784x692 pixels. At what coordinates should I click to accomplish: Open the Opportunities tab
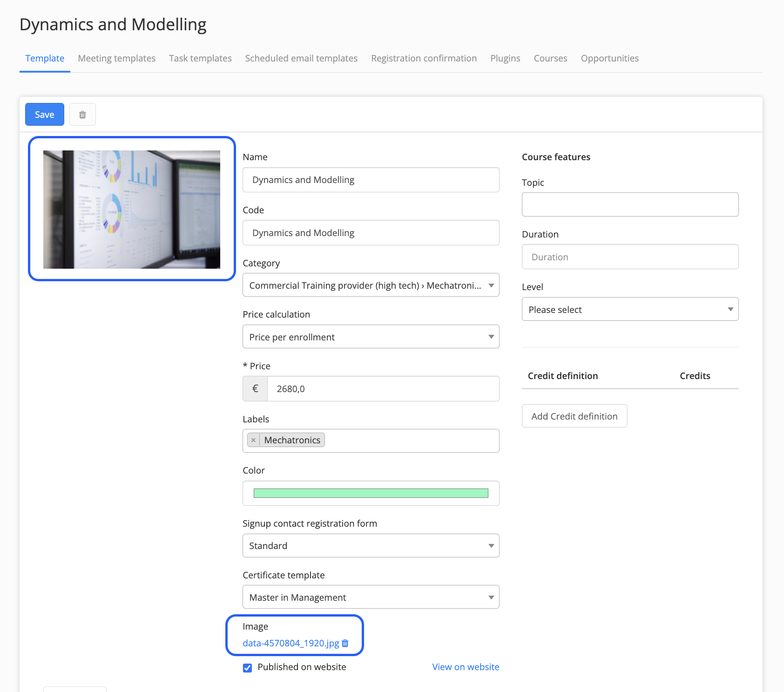[x=610, y=58]
